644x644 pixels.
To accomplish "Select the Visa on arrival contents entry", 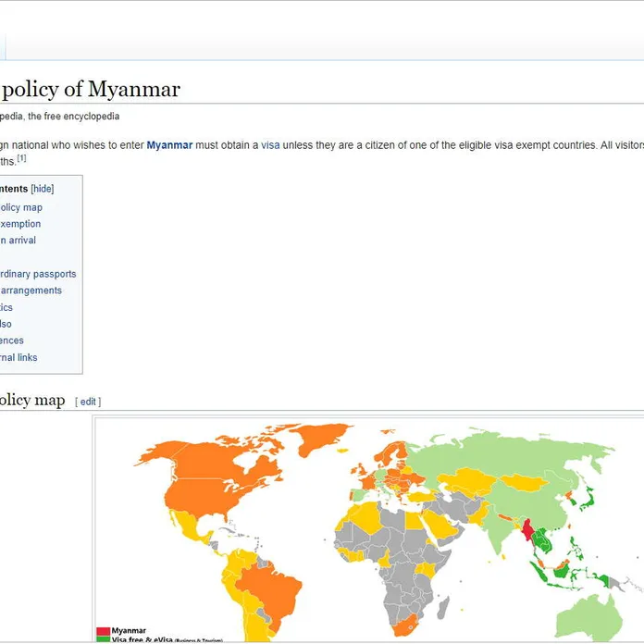I will pos(19,241).
